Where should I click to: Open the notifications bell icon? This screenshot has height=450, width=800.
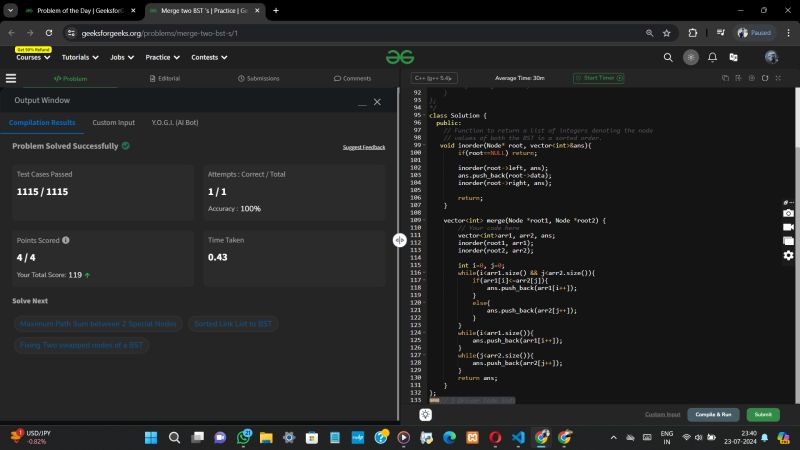tap(712, 57)
